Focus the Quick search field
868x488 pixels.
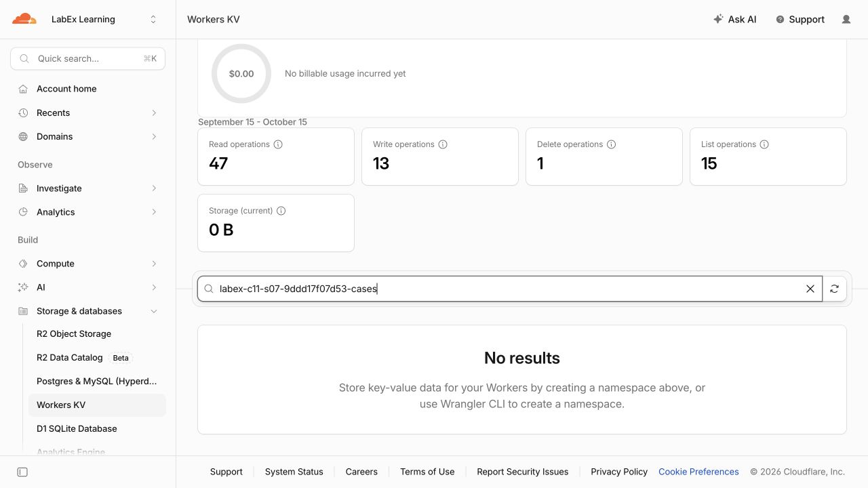click(88, 59)
